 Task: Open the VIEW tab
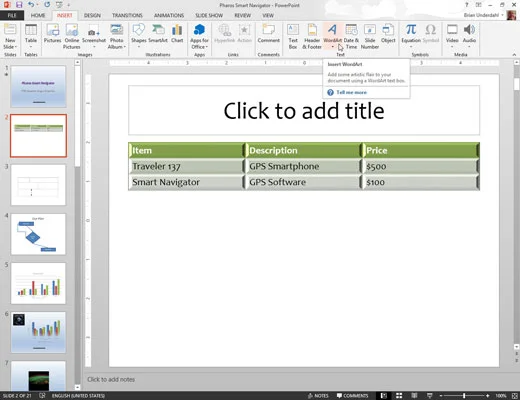268,15
